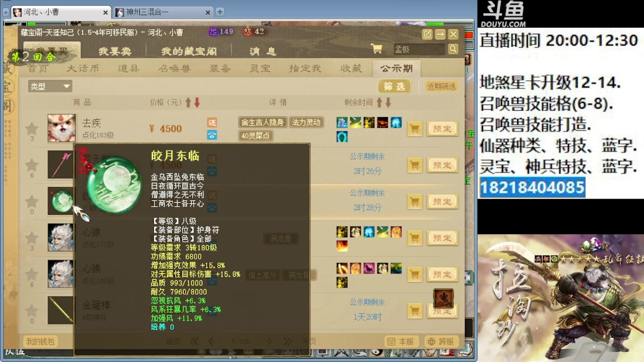
Task: Click the first skill icon of 心猿 182级
Action: click(342, 268)
